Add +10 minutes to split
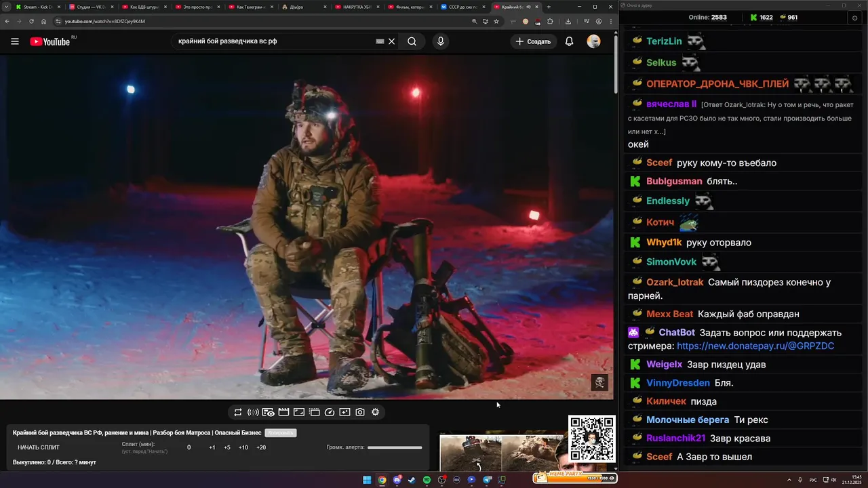Viewport: 868px width, 488px height. tap(243, 447)
